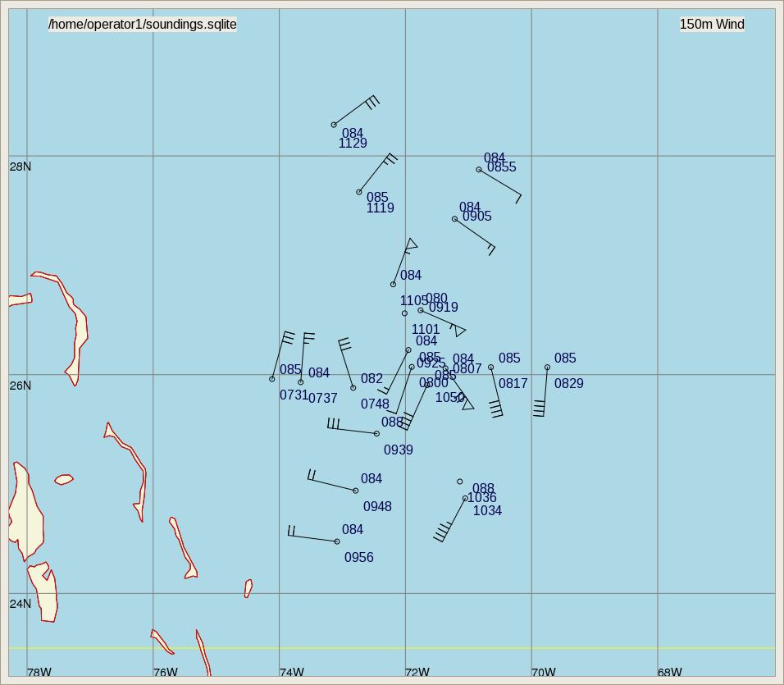
Task: Click the 70W longitude label
Action: point(544,673)
